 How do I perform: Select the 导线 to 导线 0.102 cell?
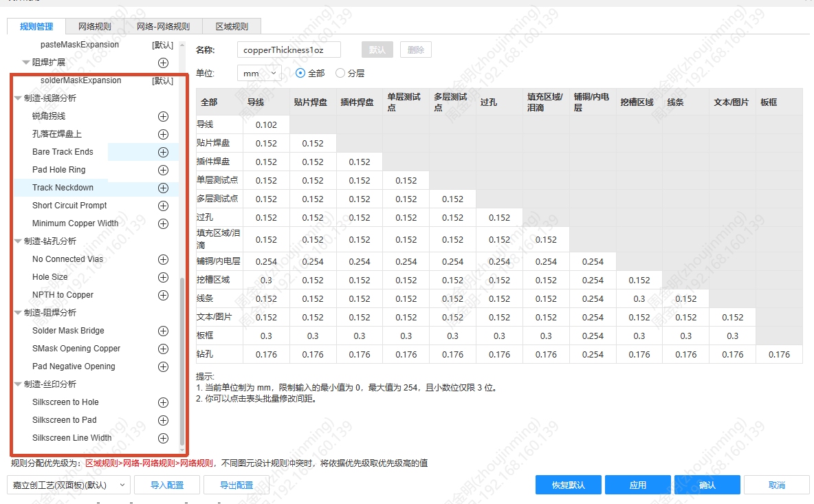(x=266, y=124)
